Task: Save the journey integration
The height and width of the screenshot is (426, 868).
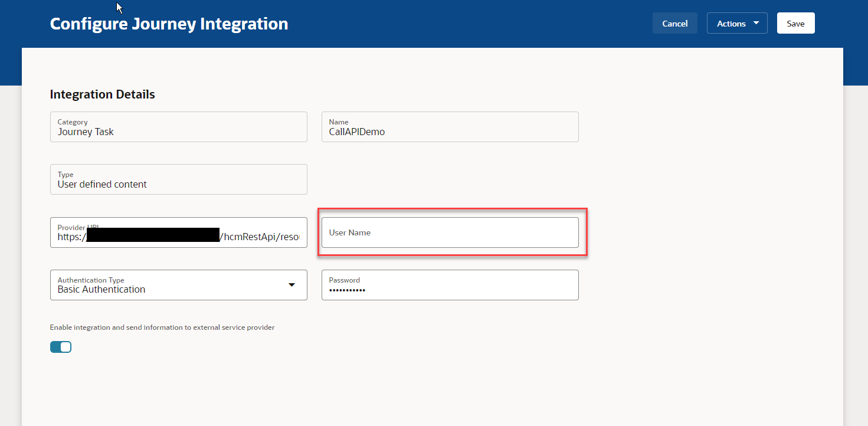Action: coord(795,24)
